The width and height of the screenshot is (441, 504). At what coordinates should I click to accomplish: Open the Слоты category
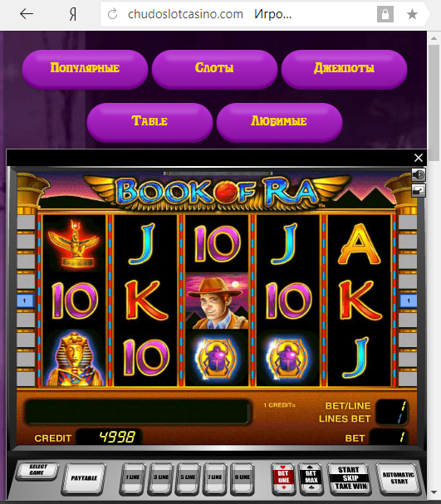[x=214, y=69]
